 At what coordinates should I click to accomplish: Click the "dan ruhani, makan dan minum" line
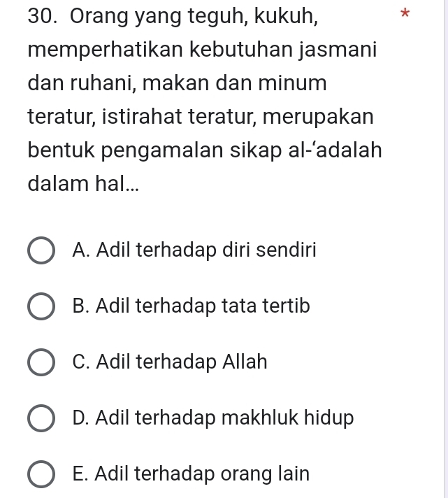(178, 84)
